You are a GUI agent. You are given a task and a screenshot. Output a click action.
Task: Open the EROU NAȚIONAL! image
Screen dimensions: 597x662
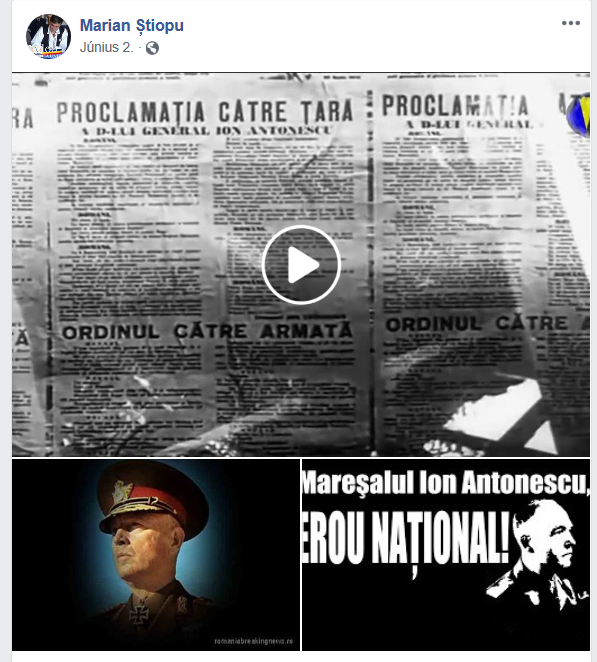[446, 554]
